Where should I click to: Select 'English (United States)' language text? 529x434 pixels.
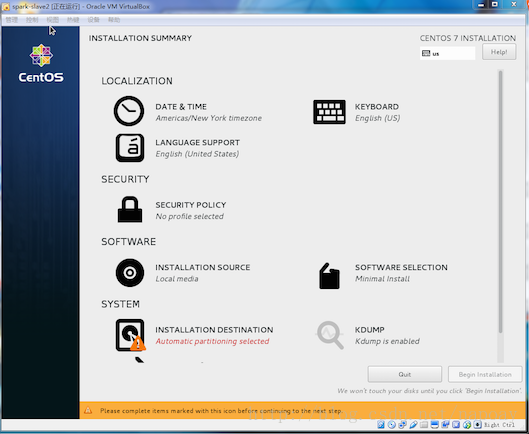(x=197, y=154)
